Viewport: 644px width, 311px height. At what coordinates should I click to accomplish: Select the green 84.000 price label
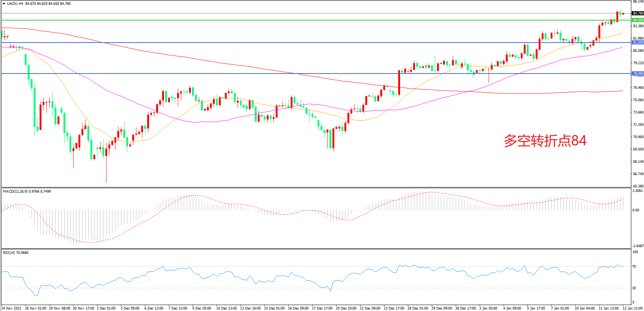pos(638,20)
